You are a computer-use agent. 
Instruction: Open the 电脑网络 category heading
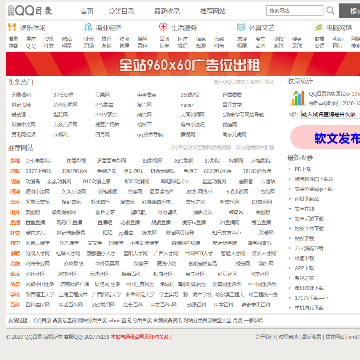(x=339, y=28)
